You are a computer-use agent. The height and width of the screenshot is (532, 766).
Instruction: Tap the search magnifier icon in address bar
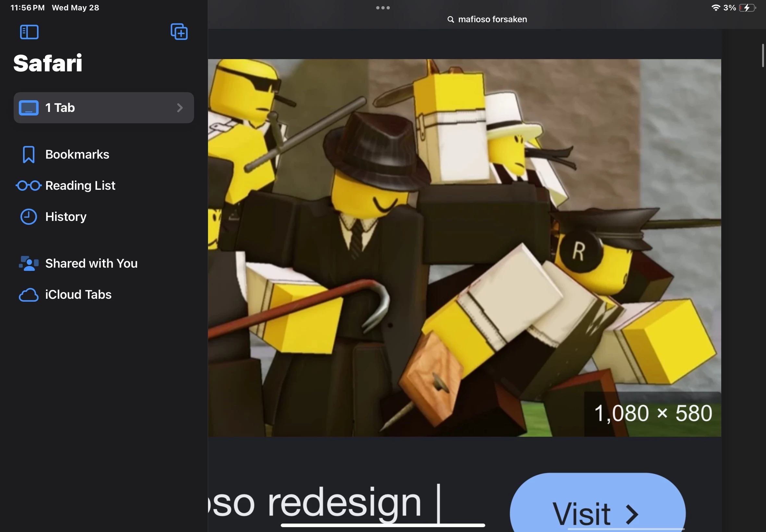tap(451, 20)
